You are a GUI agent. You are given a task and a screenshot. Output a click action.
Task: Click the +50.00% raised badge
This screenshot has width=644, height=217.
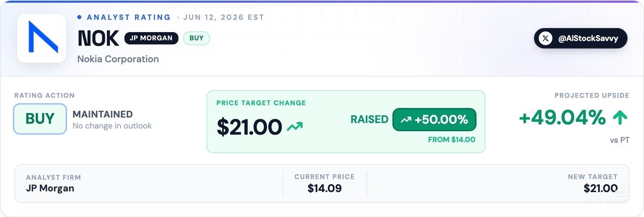point(434,119)
